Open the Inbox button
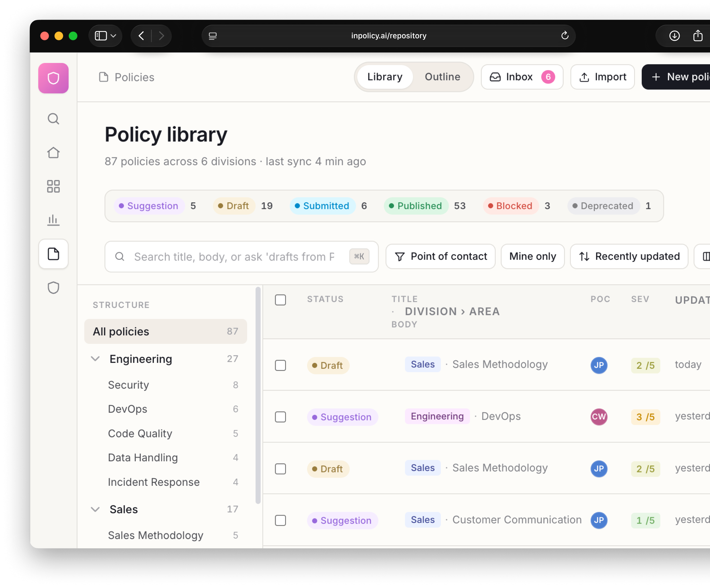The width and height of the screenshot is (710, 588). click(x=522, y=77)
